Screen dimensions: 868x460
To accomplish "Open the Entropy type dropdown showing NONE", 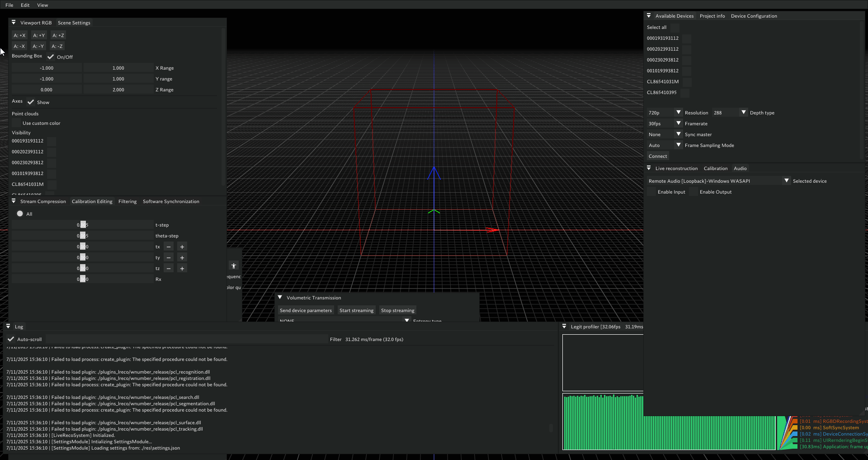I will [406, 320].
